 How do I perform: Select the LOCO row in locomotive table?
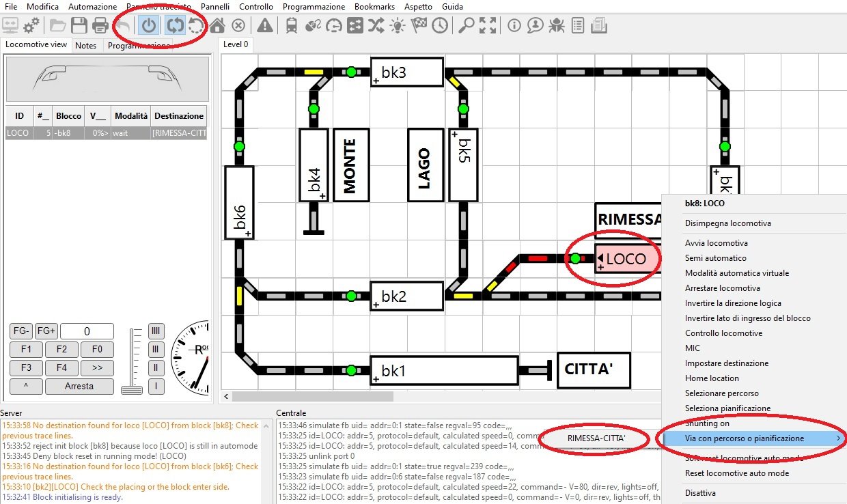(106, 133)
